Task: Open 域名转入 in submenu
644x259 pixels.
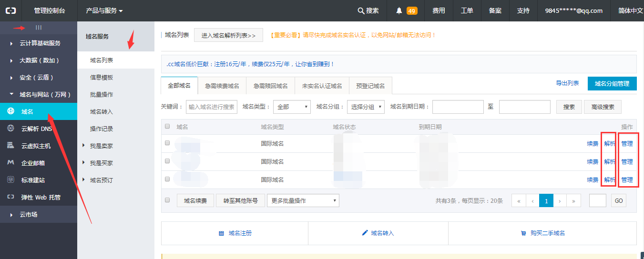Action: tap(116, 111)
